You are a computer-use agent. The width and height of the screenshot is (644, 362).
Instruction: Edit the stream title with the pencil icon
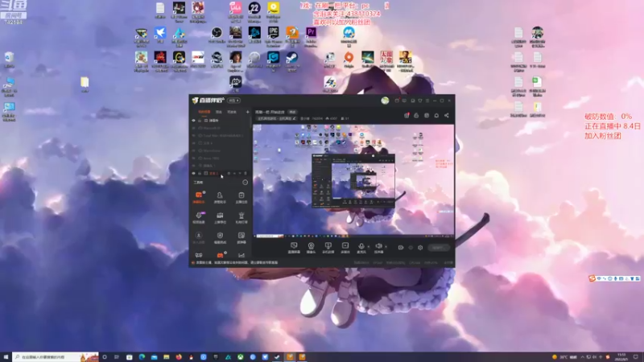click(294, 118)
